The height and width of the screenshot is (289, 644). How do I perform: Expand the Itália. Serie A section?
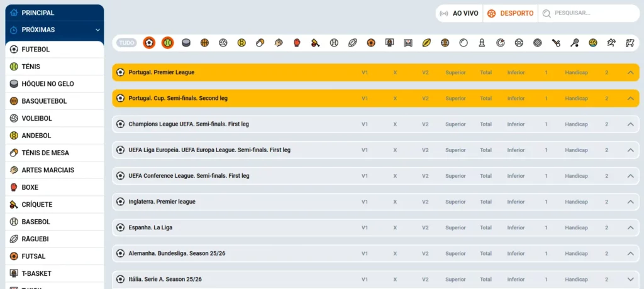pos(631,280)
